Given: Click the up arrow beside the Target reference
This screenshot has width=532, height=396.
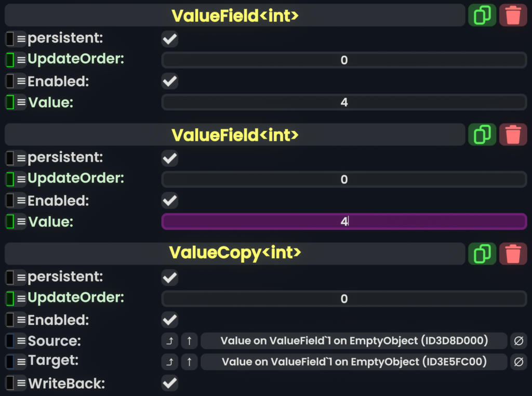Looking at the screenshot, I should click(x=189, y=362).
